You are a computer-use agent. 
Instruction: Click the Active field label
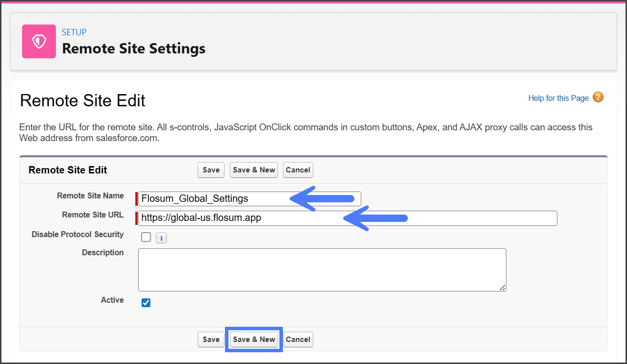(x=112, y=300)
